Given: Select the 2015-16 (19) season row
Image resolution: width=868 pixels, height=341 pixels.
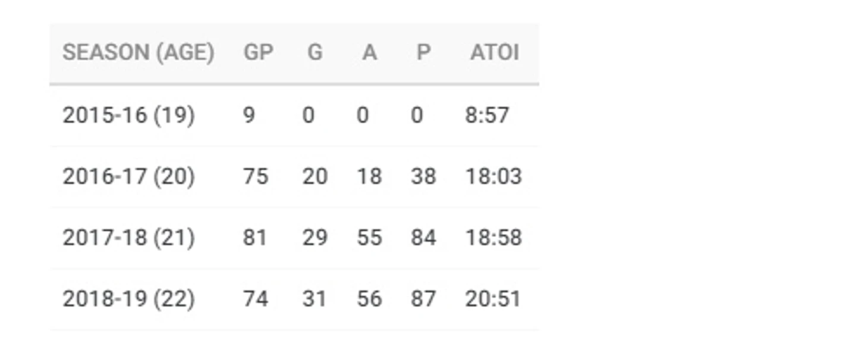Looking at the screenshot, I should [x=294, y=115].
